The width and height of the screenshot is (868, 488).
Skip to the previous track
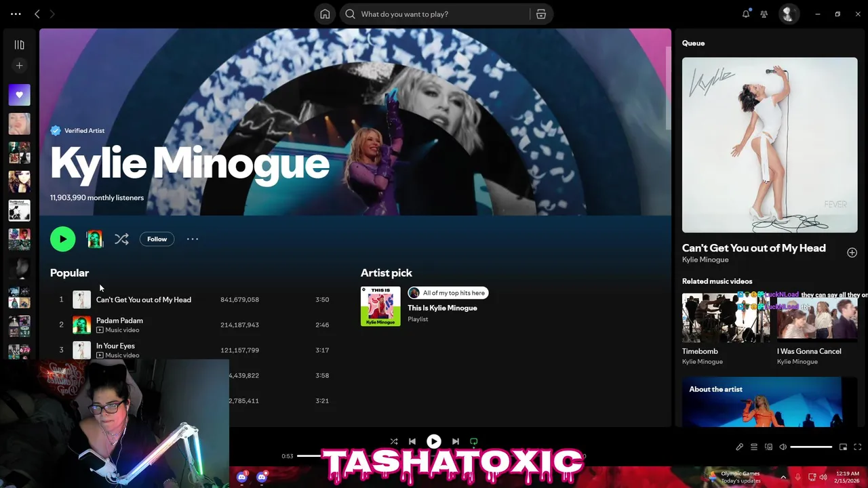[x=412, y=441]
